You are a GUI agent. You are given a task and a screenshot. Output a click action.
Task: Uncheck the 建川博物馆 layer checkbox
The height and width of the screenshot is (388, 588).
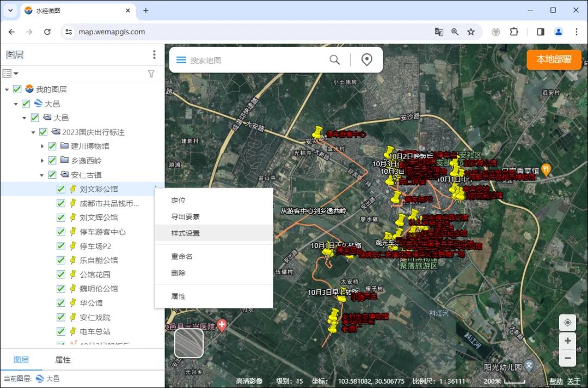[x=52, y=146]
